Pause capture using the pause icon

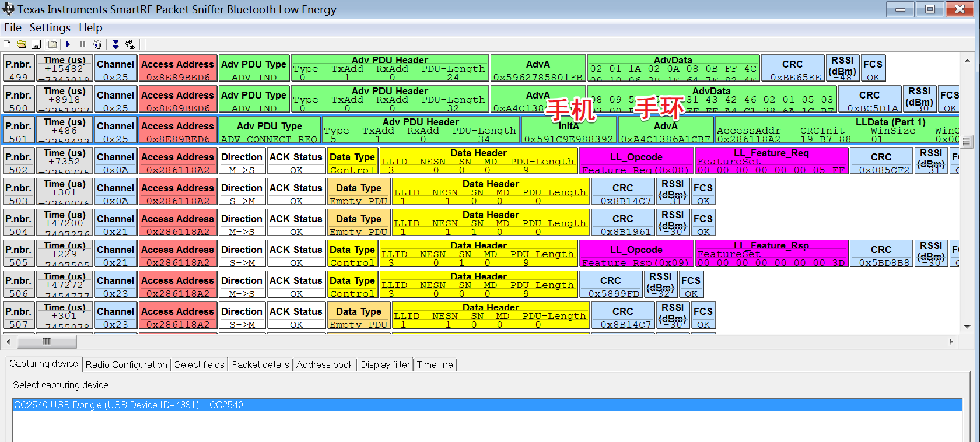coord(83,44)
